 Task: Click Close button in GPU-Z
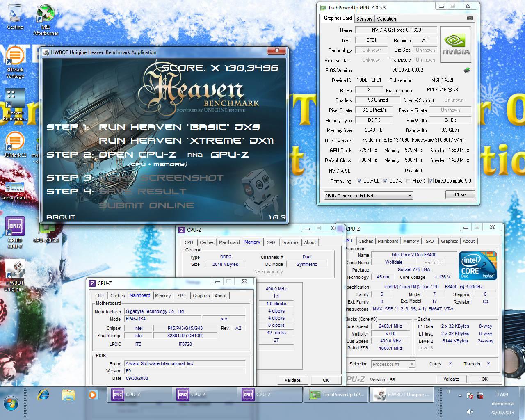(x=460, y=195)
